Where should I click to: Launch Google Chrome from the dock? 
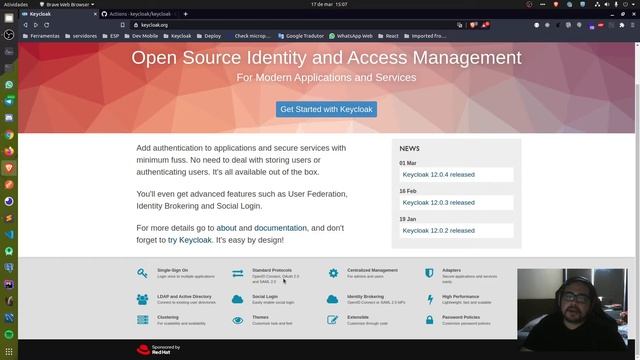(9, 135)
